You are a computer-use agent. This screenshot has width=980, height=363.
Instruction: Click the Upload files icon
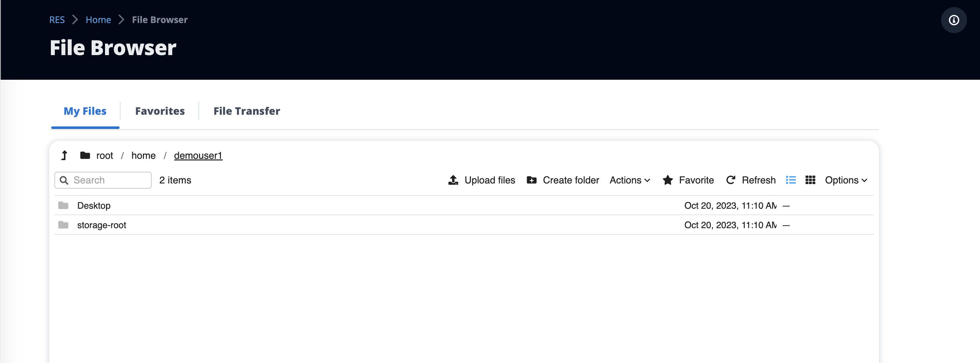point(452,180)
